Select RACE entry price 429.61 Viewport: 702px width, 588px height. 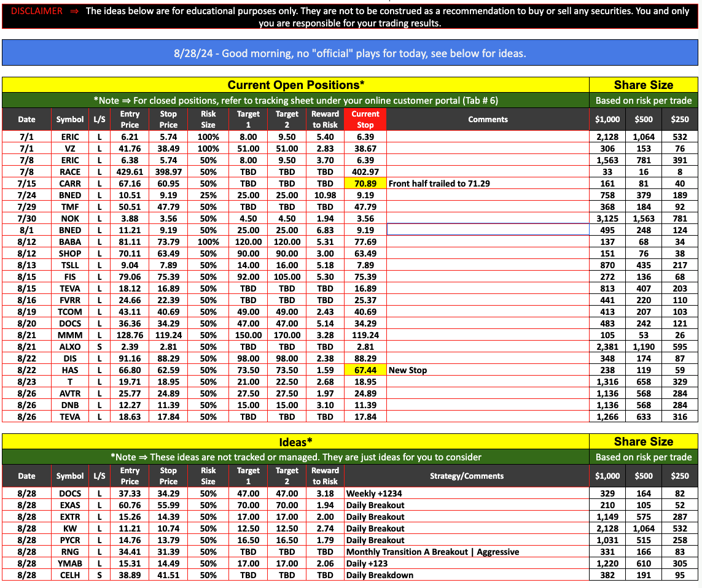pos(130,172)
